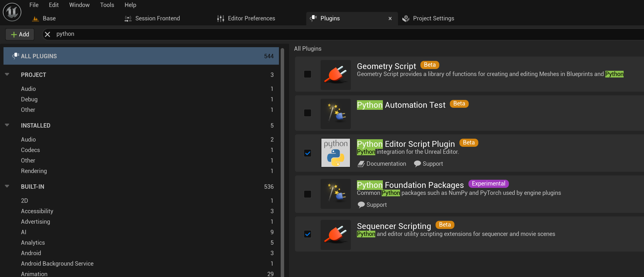Disable the Sequencer Scripting plugin checkbox
The width and height of the screenshot is (644, 277).
click(x=307, y=234)
